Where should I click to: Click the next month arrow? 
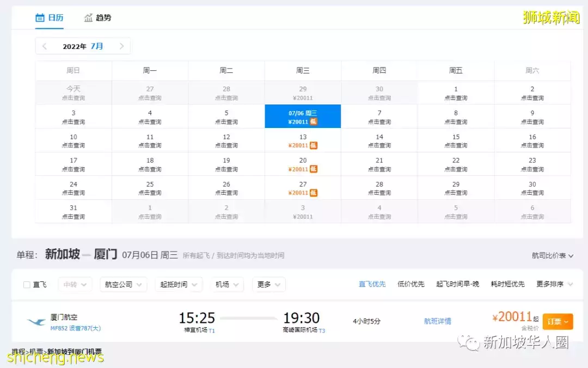[121, 46]
